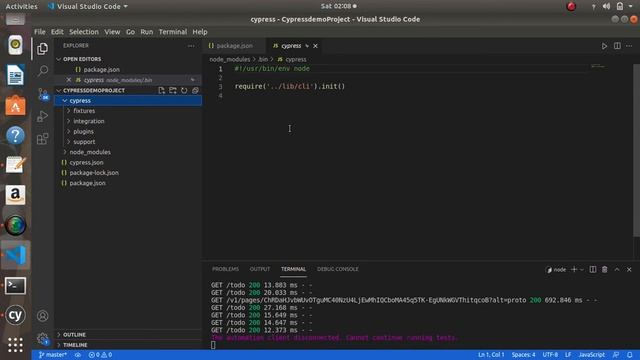Open the Selection menu
Screen dimensions: 640x360
(x=84, y=32)
